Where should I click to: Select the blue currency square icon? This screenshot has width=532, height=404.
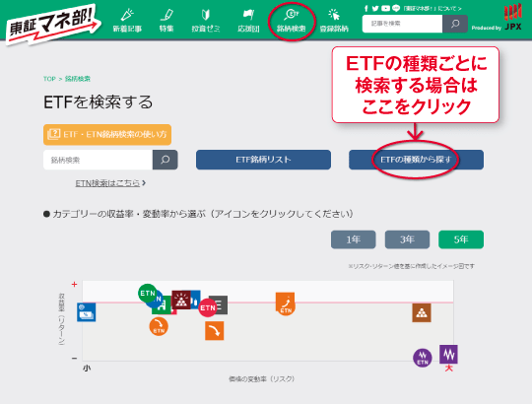86,312
